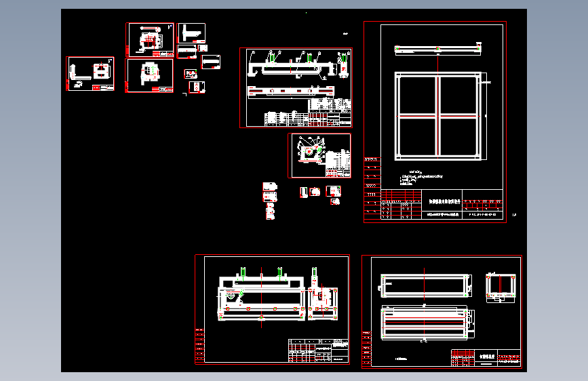The width and height of the screenshot is (588, 381).
Task: Select the beam assembly sheet with numbered balloons
Action: coord(296,87)
